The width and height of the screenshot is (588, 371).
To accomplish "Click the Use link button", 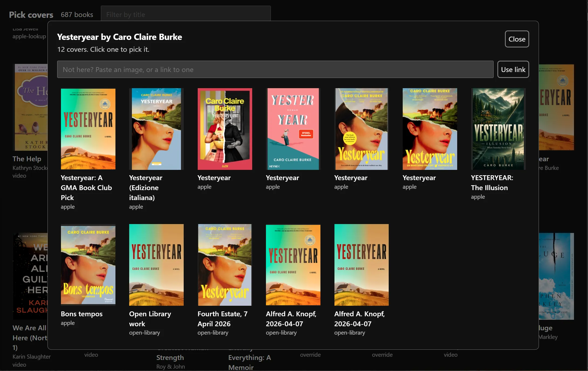I will pyautogui.click(x=513, y=70).
